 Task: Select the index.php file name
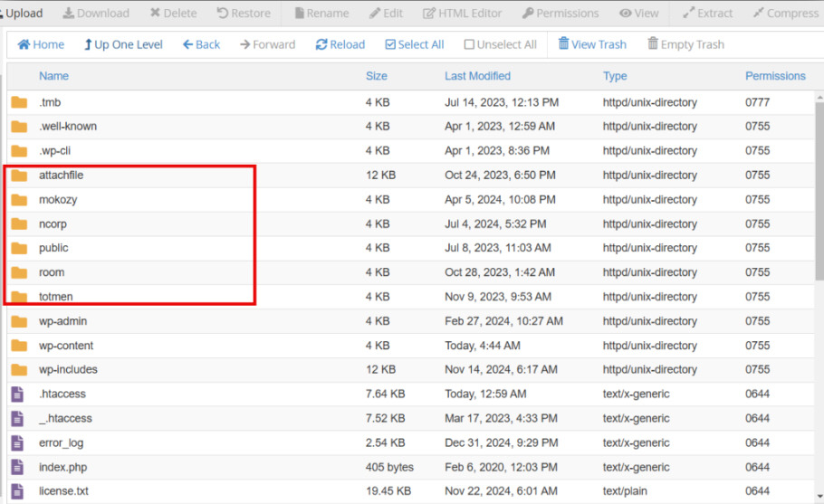(x=62, y=467)
